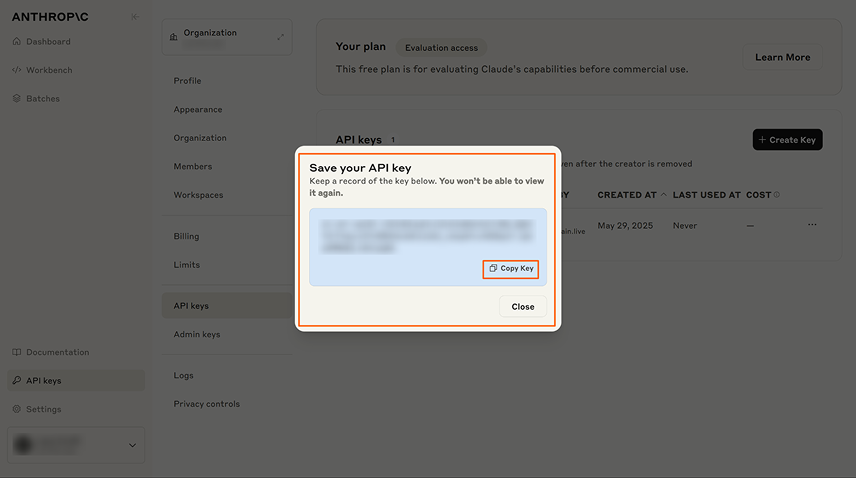Open Privacy controls settings page

(206, 404)
